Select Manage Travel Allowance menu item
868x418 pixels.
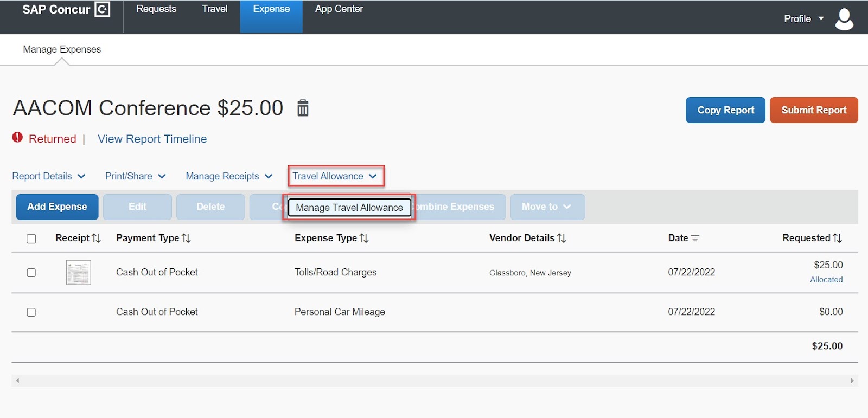[x=349, y=208]
